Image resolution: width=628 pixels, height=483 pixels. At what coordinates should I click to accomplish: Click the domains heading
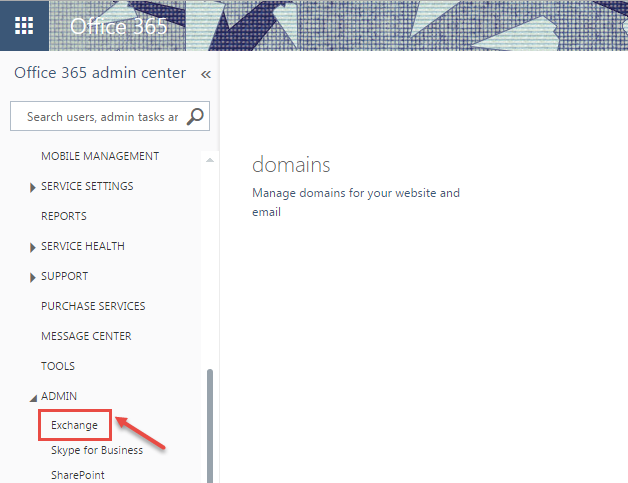[x=291, y=165]
